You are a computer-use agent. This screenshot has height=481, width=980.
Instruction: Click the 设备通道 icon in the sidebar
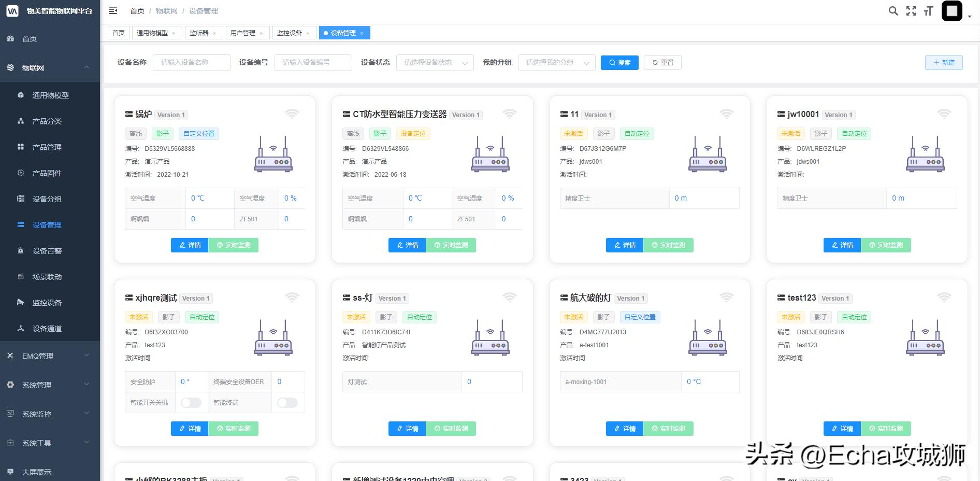21,329
